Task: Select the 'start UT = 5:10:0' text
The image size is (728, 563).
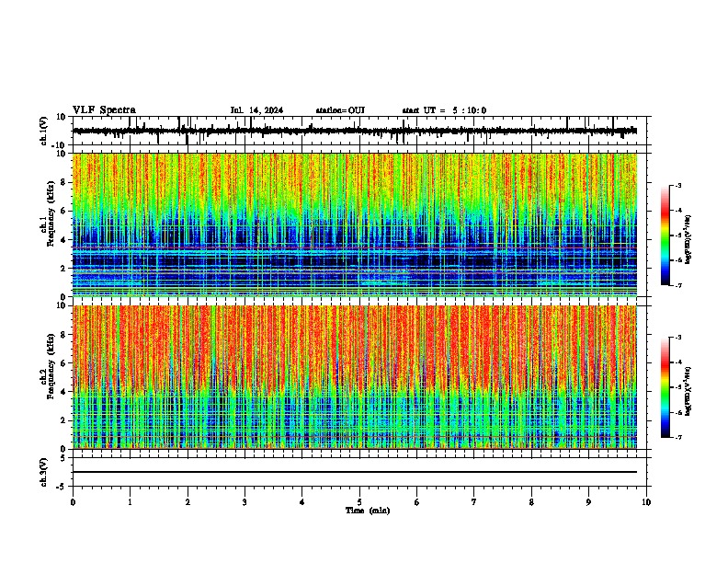Action: pyautogui.click(x=444, y=110)
